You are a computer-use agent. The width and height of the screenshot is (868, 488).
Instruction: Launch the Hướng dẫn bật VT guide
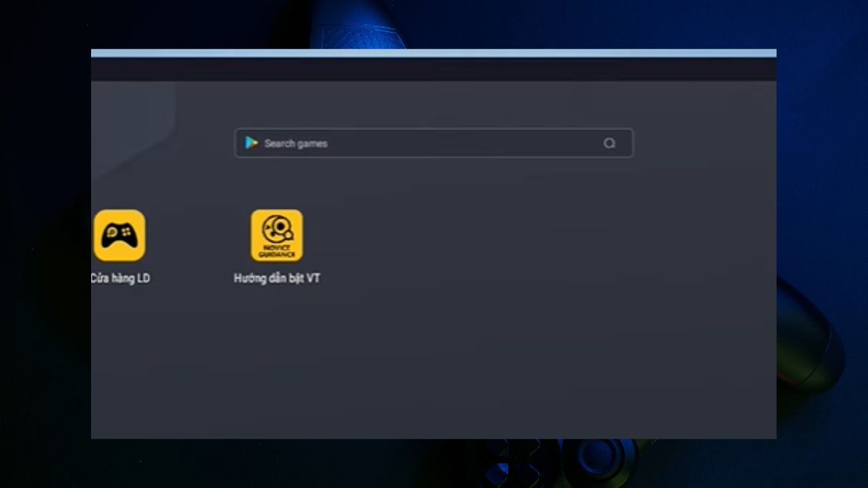277,235
